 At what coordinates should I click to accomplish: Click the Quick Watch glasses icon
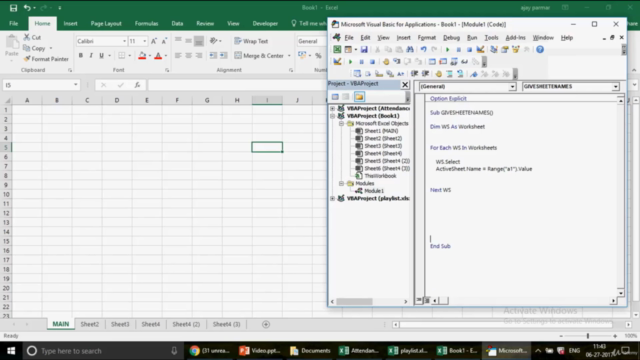[464, 62]
